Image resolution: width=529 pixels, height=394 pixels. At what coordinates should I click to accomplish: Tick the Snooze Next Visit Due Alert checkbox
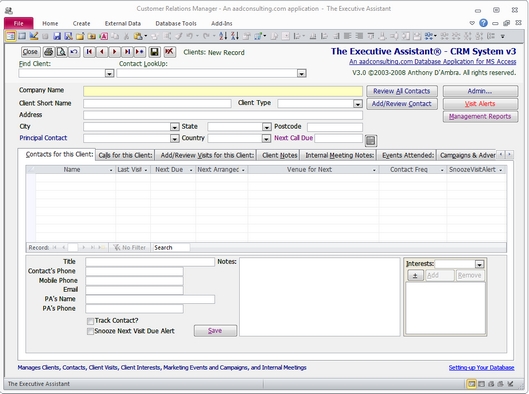pos(90,331)
